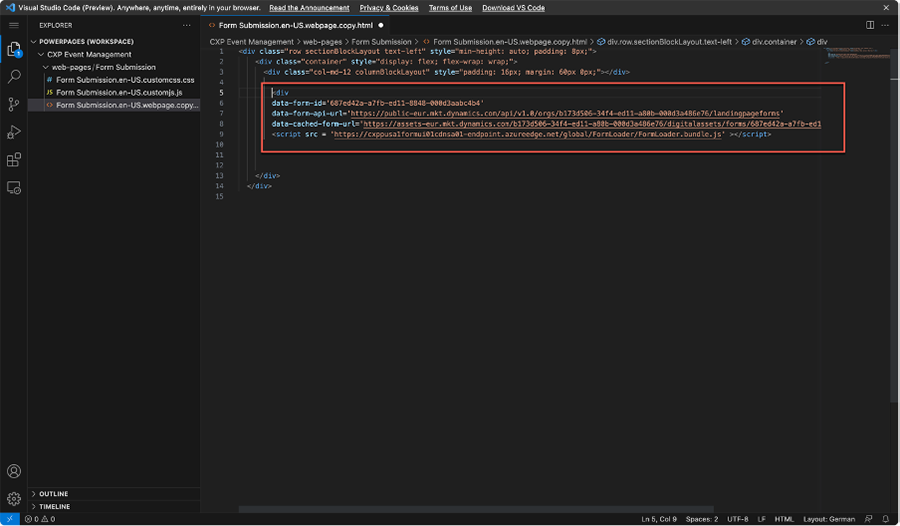The image size is (900, 526).
Task: Click Ln 5, Col 9 in status bar
Action: (659, 519)
